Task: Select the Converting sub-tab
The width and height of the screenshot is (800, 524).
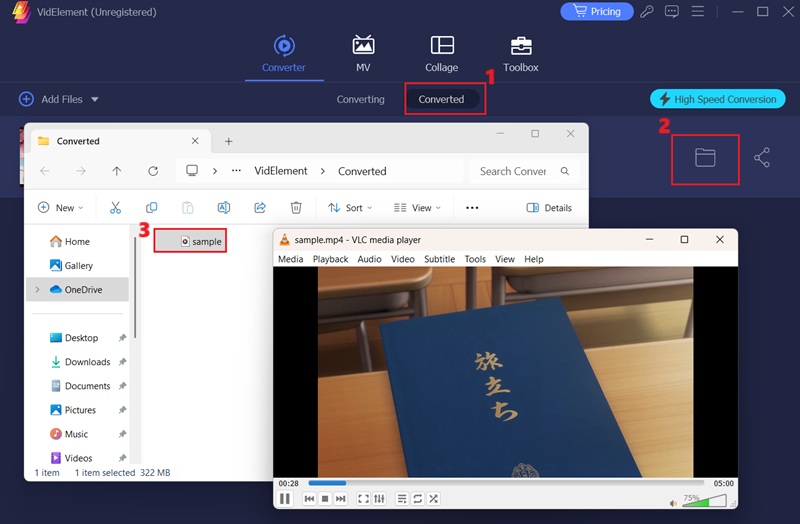Action: coord(361,99)
